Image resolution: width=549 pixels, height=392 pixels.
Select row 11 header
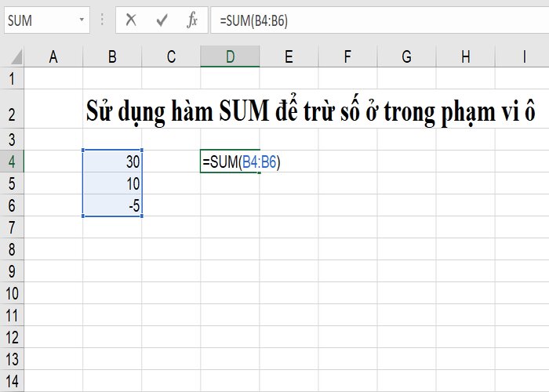[12, 315]
